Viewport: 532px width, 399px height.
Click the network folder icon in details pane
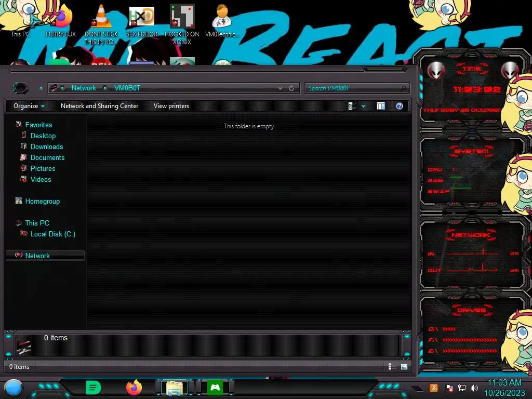24,345
